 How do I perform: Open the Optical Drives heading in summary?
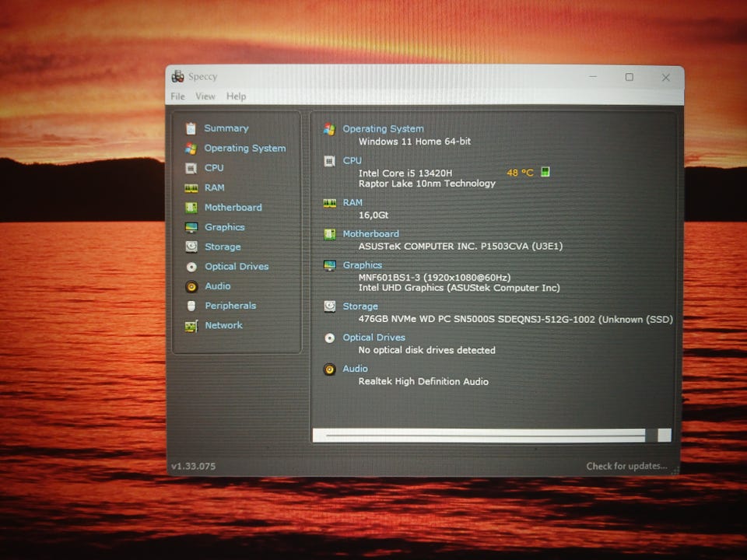pos(374,337)
